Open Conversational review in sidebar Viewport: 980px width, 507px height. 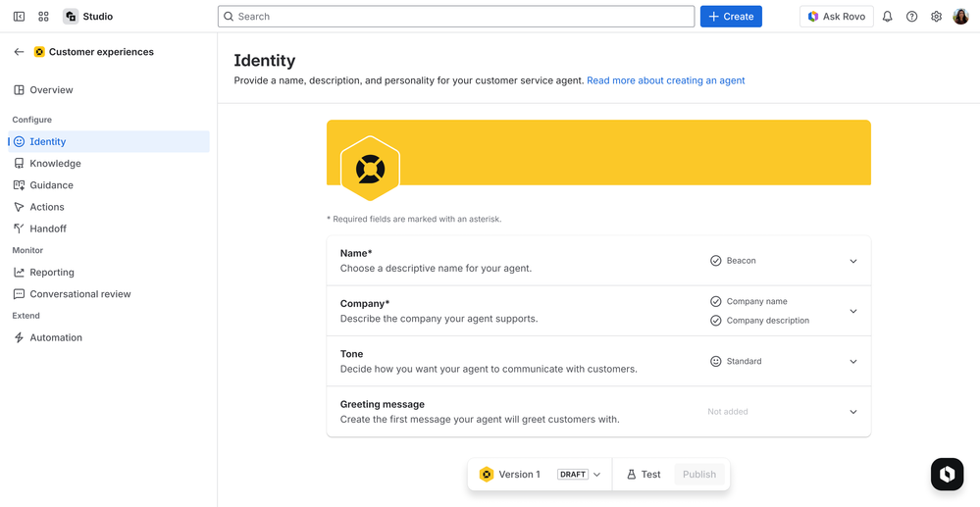point(79,294)
